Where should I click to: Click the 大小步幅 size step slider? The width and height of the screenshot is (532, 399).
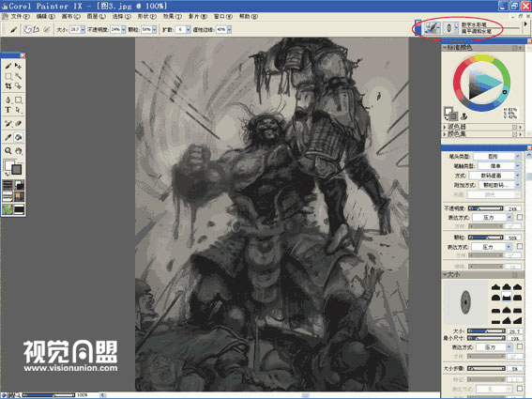486,368
